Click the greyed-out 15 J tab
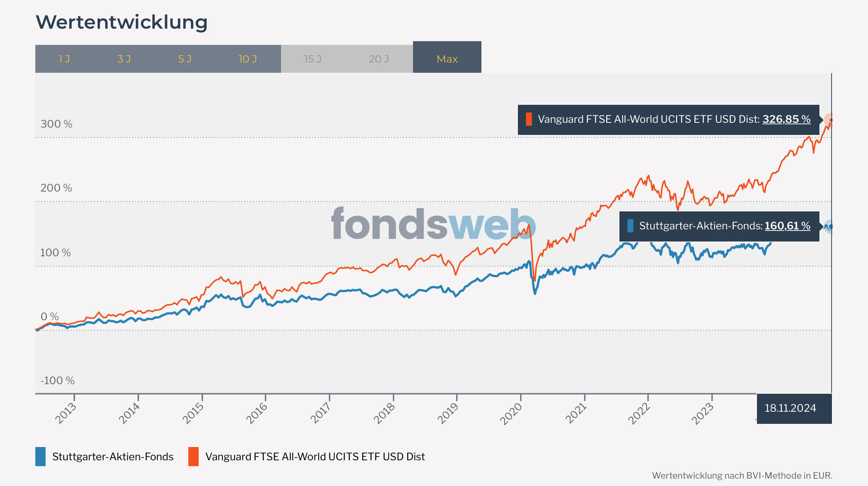 tap(313, 59)
